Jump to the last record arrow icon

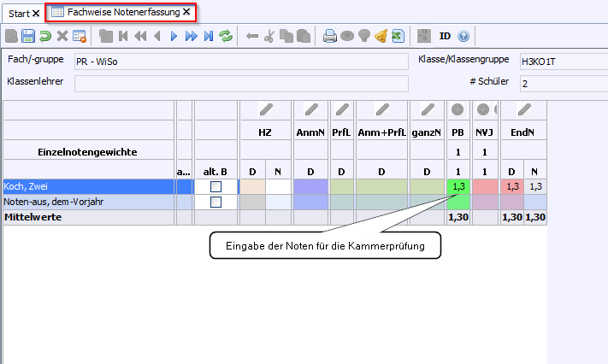[208, 36]
